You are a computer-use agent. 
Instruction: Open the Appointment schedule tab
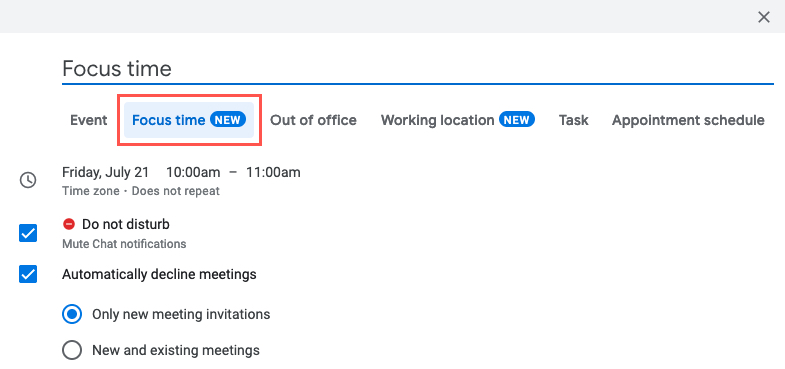pyautogui.click(x=688, y=120)
